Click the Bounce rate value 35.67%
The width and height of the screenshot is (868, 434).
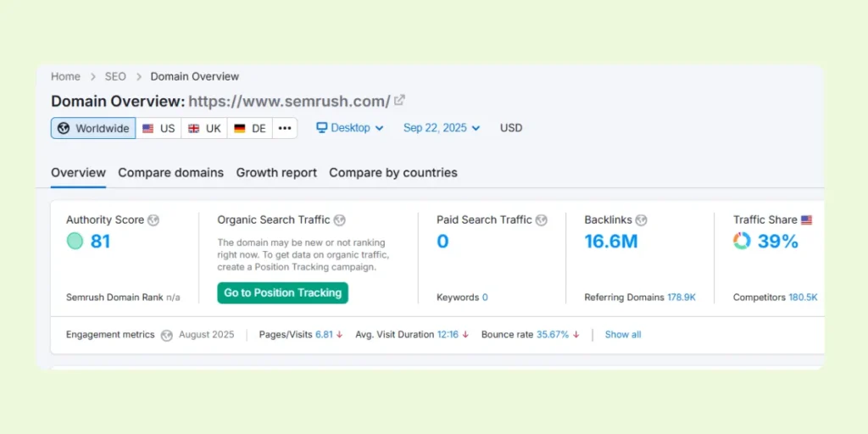[553, 335]
